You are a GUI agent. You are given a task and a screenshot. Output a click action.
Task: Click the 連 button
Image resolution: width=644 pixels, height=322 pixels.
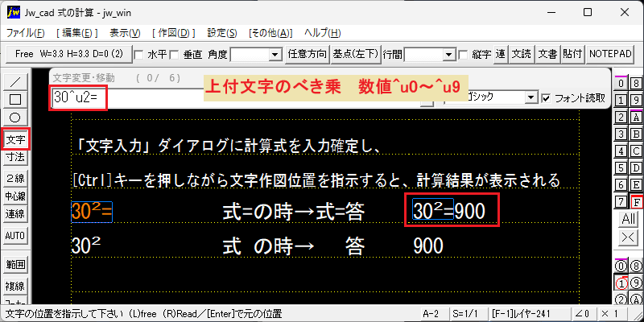tap(500, 54)
